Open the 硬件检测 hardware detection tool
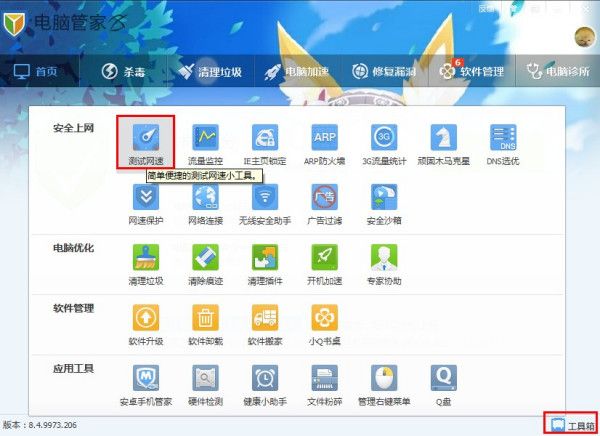The width and height of the screenshot is (600, 436). point(205,385)
